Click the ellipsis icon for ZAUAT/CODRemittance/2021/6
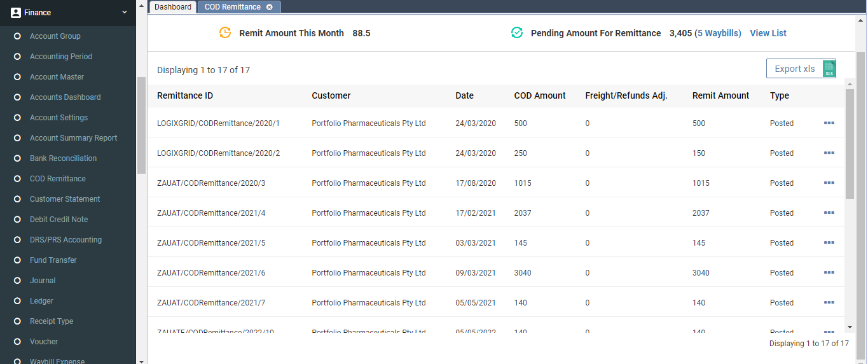The height and width of the screenshot is (364, 868). click(829, 272)
